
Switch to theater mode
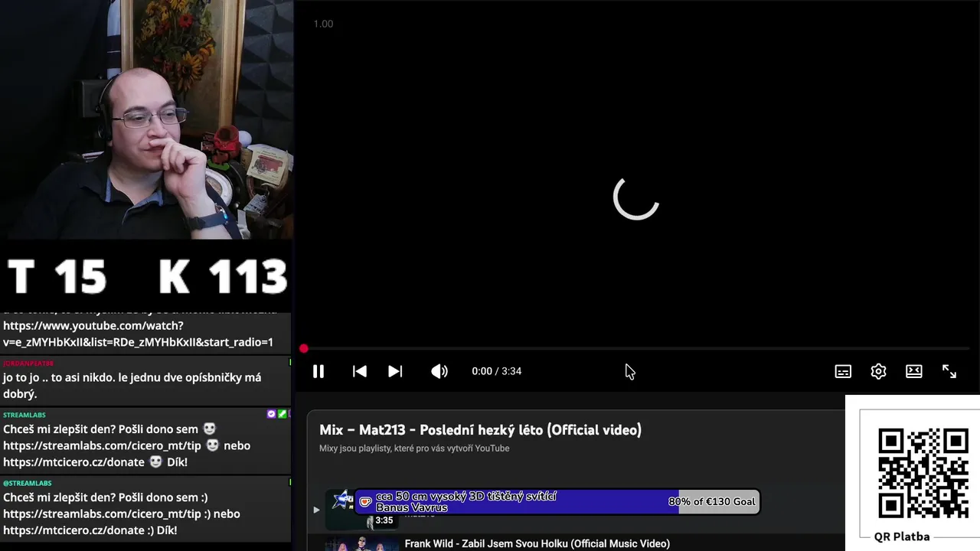pyautogui.click(x=914, y=371)
